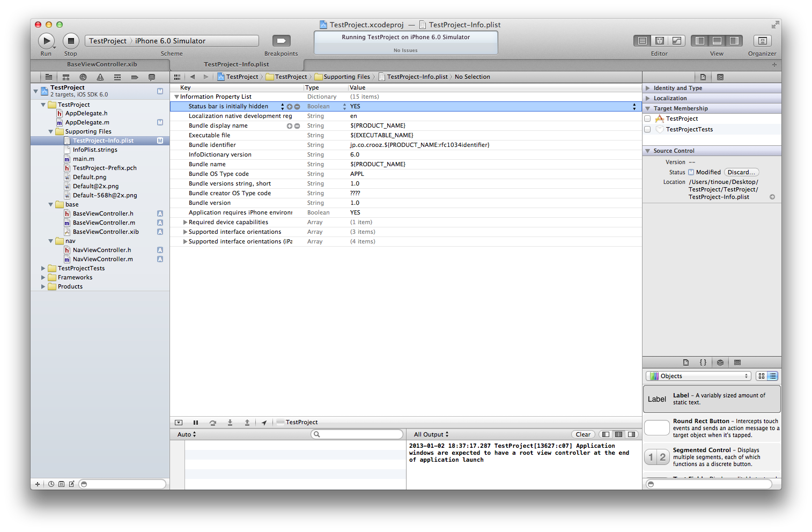Image resolution: width=812 pixels, height=532 pixels.
Task: Collapse the Source Control section
Action: [x=648, y=151]
